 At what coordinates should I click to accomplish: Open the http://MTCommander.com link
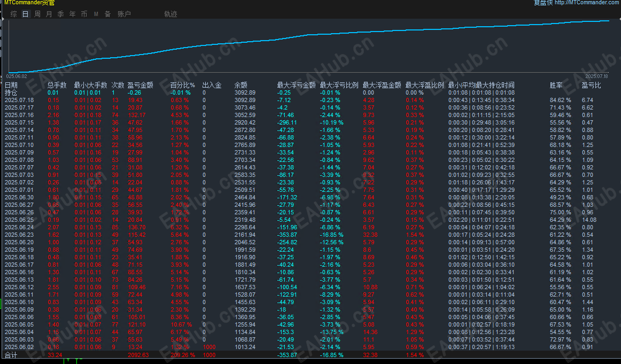[x=587, y=2]
